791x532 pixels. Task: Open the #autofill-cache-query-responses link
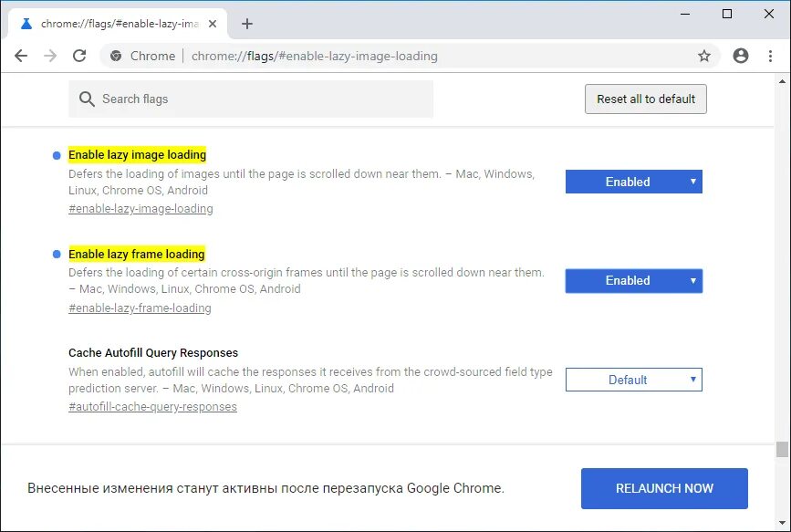[152, 407]
